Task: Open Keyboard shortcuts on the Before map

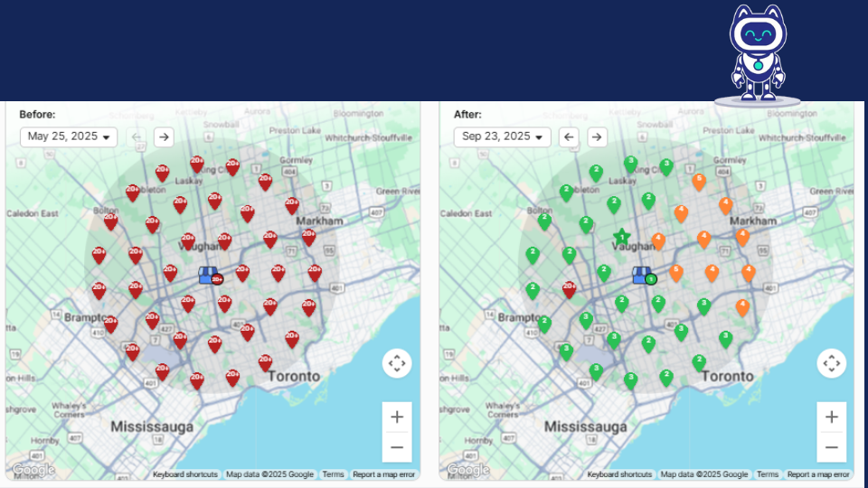Action: click(x=184, y=474)
